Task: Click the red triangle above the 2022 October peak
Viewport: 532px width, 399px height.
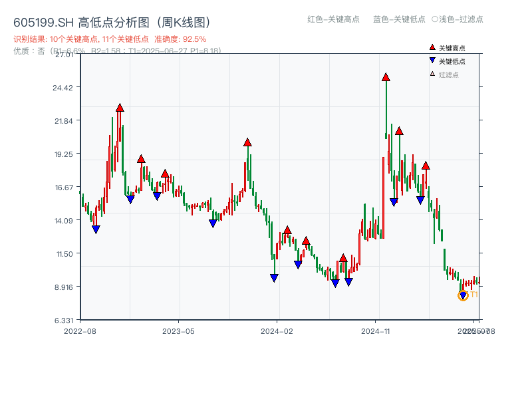Action: (119, 106)
